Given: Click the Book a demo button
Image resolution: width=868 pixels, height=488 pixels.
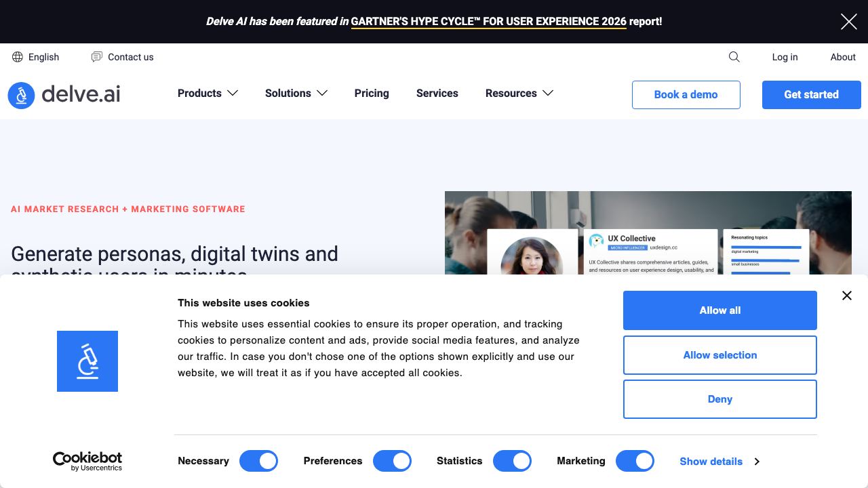Looking at the screenshot, I should 686,95.
